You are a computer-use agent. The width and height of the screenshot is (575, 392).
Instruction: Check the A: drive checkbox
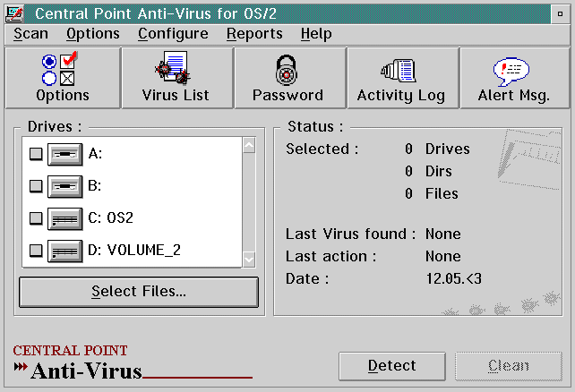pos(36,154)
